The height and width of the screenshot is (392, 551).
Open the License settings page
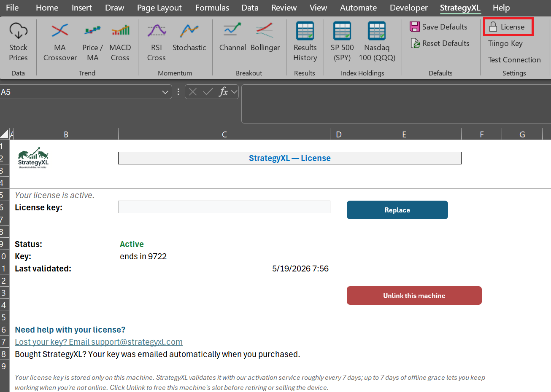pyautogui.click(x=508, y=27)
